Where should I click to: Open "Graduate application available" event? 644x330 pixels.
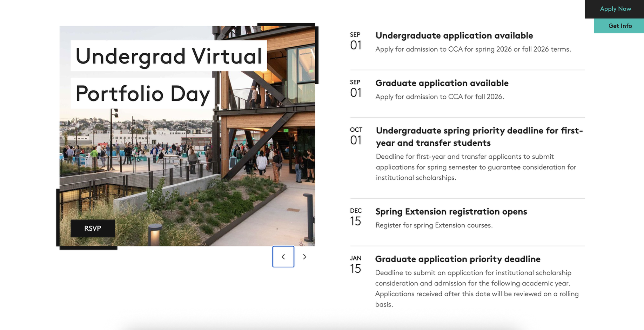click(442, 83)
